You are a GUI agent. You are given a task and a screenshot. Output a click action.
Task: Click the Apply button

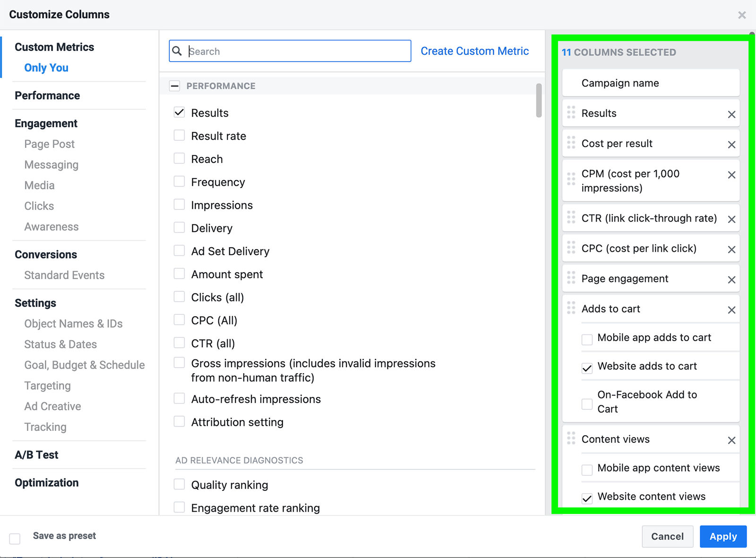point(723,536)
